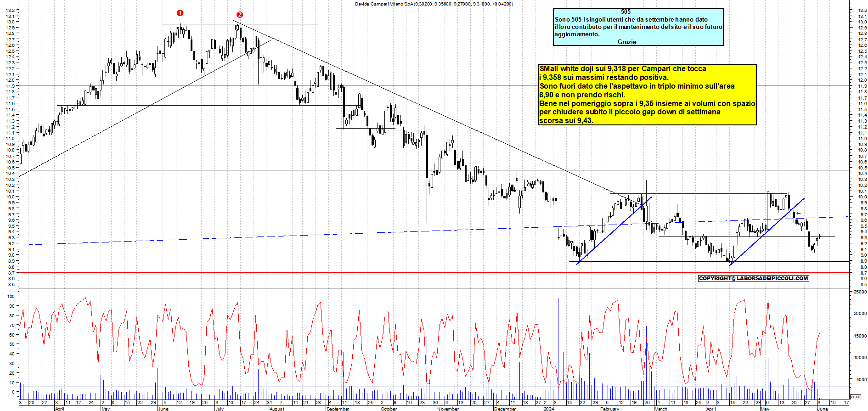Click the "February" month label on the date axis
The width and height of the screenshot is (868, 411).
coord(609,409)
